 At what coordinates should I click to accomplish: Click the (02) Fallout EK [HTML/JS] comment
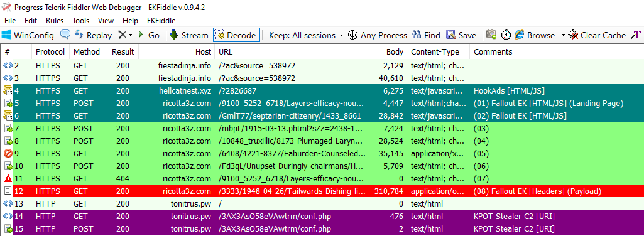tap(520, 116)
